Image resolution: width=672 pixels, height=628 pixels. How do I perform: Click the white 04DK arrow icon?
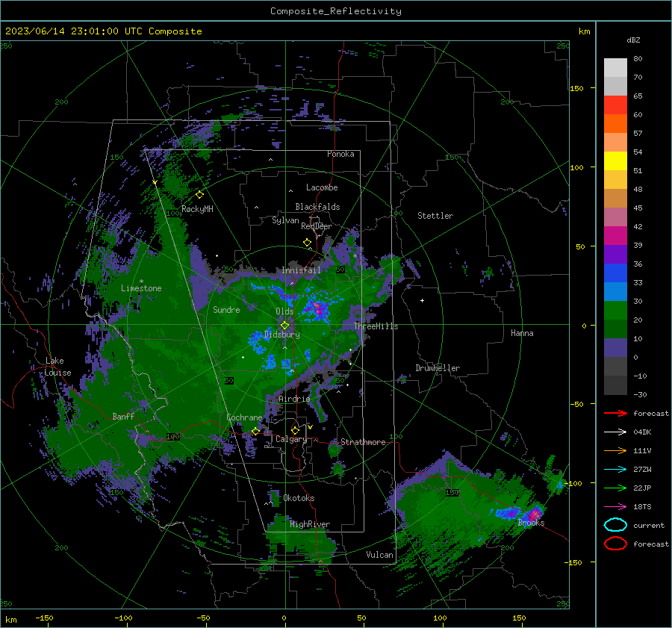point(615,432)
